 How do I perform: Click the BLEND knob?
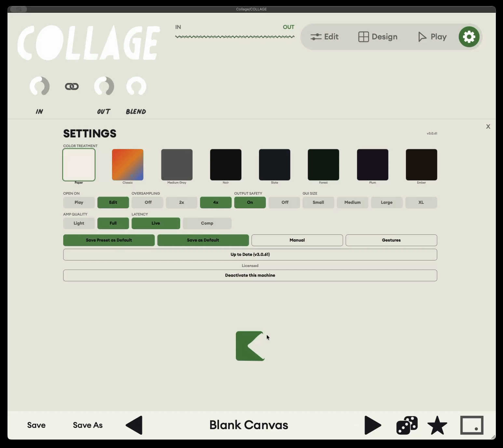pyautogui.click(x=136, y=86)
